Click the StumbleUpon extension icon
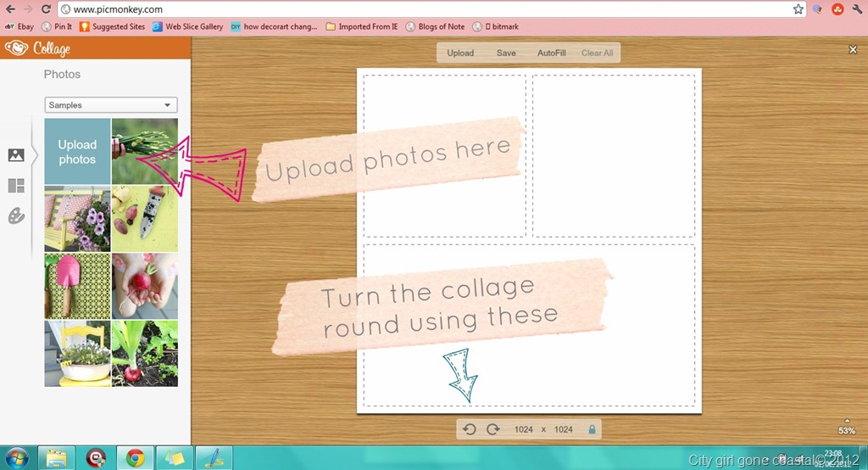The image size is (868, 470). coord(837,8)
